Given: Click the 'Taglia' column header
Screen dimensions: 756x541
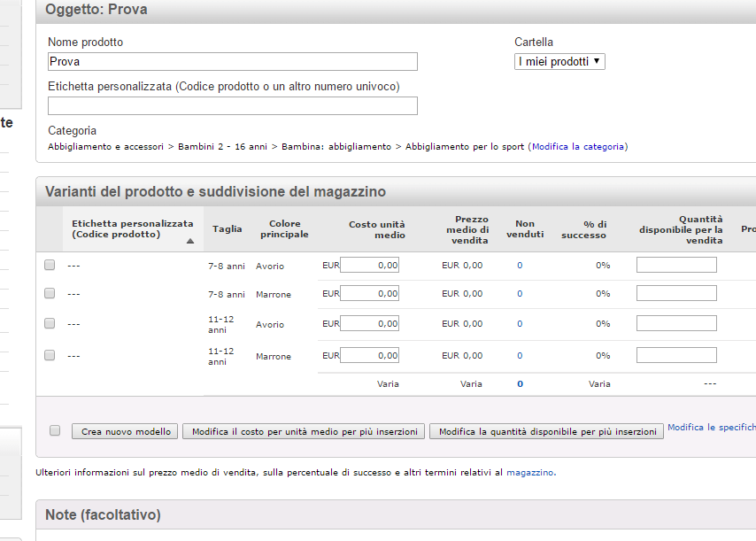Looking at the screenshot, I should coord(228,229).
